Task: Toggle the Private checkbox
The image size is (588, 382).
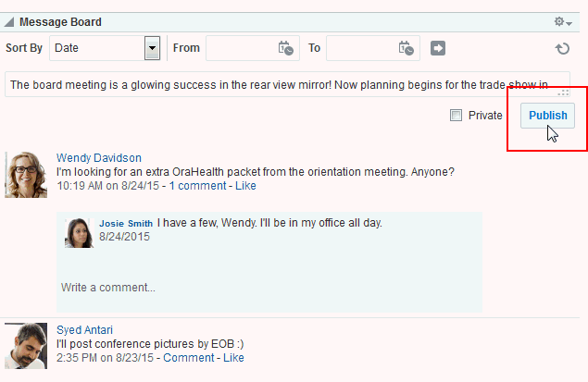Action: click(x=456, y=115)
